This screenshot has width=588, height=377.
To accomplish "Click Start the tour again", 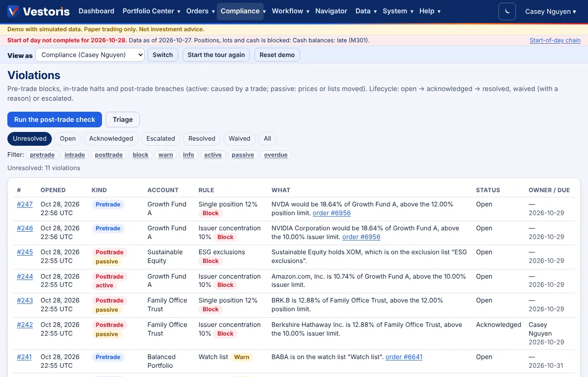I will (x=216, y=55).
